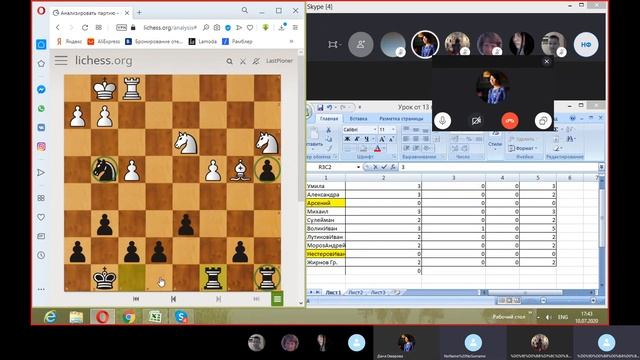Click the lichess notifications bell icon
640x360 pixels.
pyautogui.click(x=256, y=61)
